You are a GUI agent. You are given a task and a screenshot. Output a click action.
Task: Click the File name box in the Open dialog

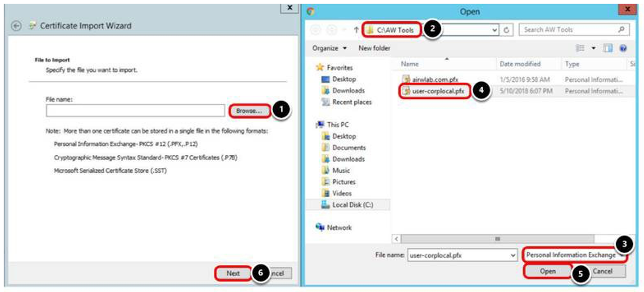click(459, 255)
